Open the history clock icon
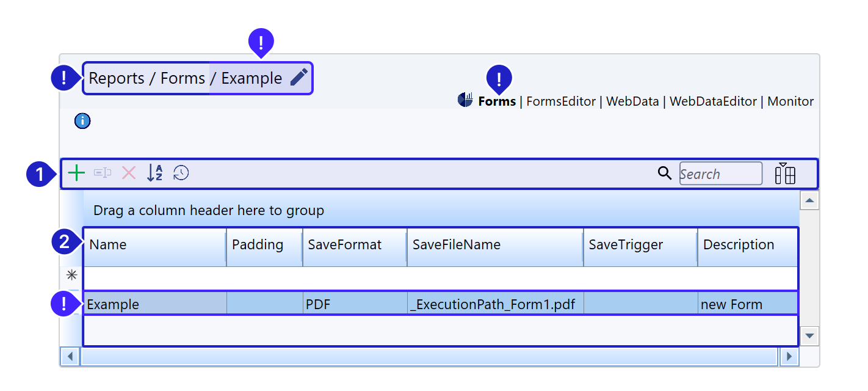The height and width of the screenshot is (391, 868). [x=181, y=174]
